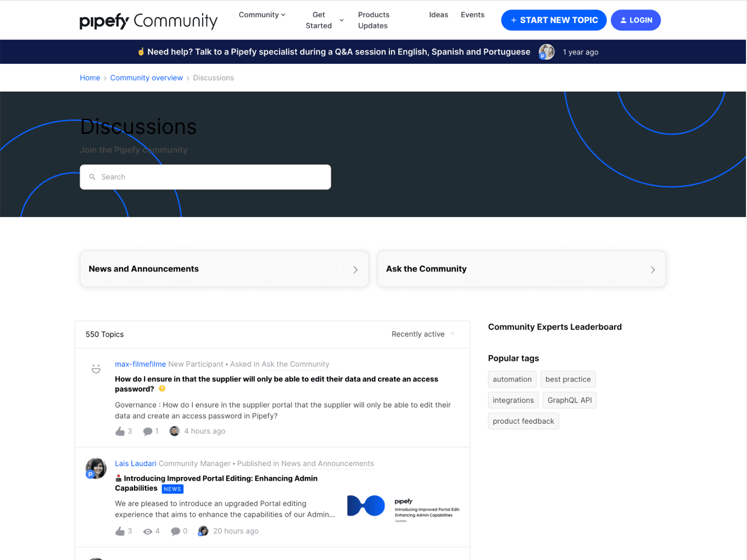Open the Ideas menu item
This screenshot has height=560, width=747.
click(438, 15)
